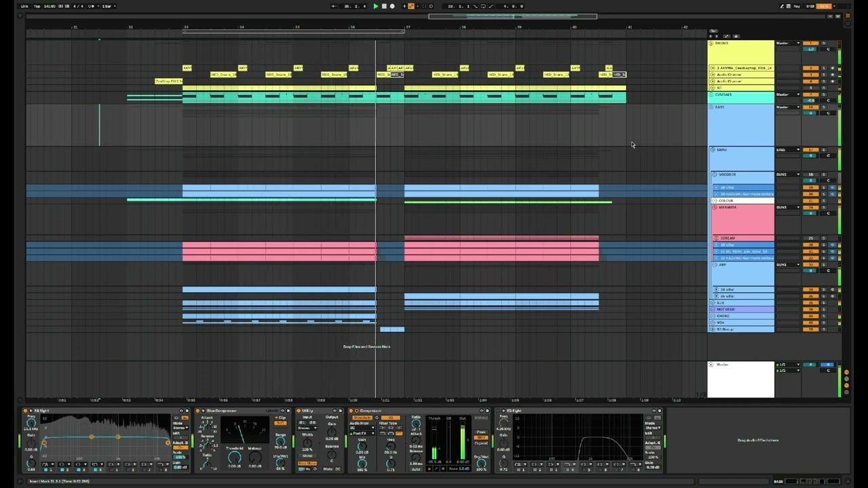Toggle the metronome in the control bar
Viewport: 868px width, 488px height.
(x=92, y=6)
